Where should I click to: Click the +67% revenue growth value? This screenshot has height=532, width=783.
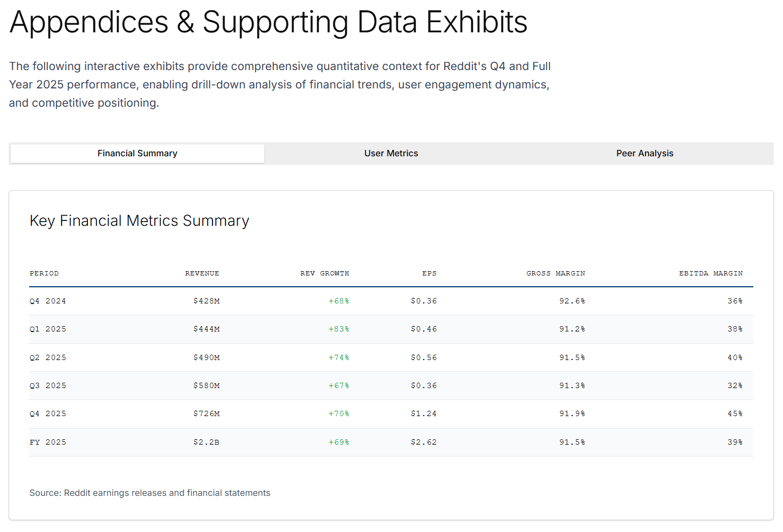tap(339, 385)
